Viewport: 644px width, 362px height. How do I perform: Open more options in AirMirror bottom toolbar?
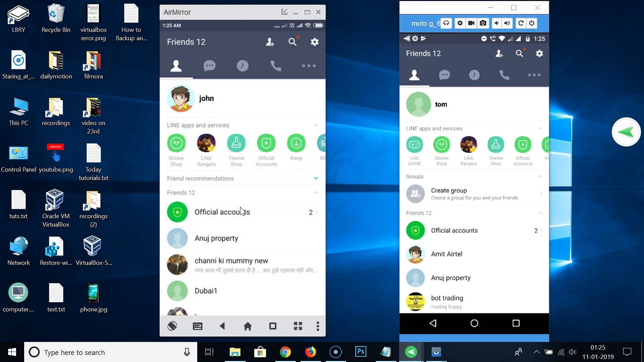point(317,326)
